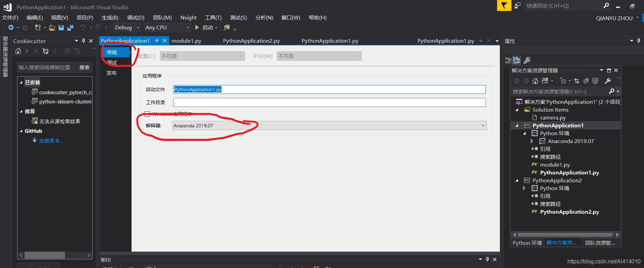This screenshot has width=644, height=268.
Task: Switch to the Python Environments bottom tab
Action: click(x=527, y=243)
